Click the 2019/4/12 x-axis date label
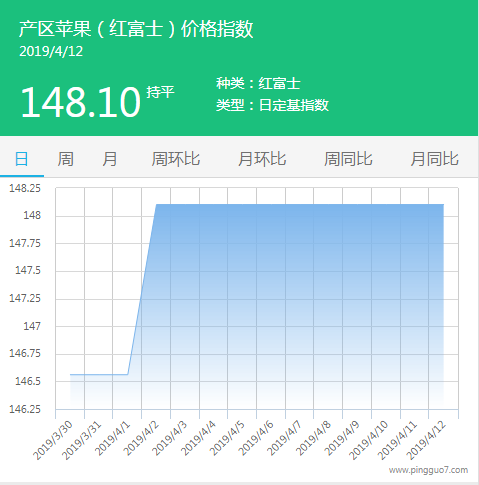The width and height of the screenshot is (479, 485). point(426,441)
